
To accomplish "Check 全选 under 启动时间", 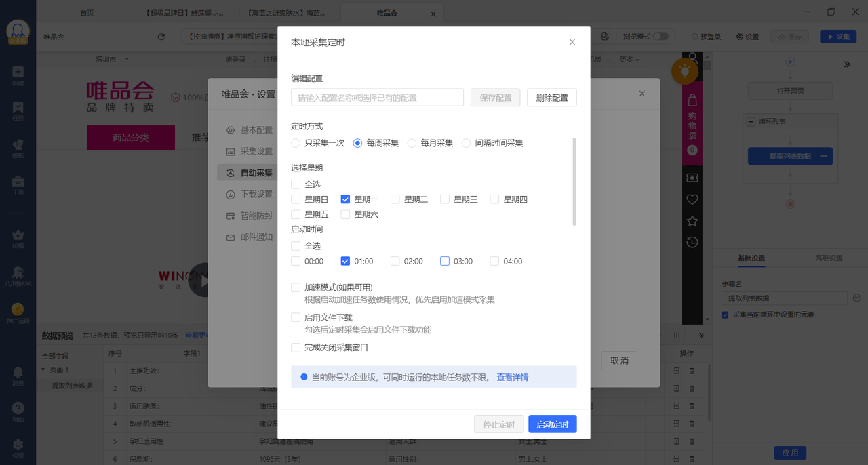I will [296, 246].
